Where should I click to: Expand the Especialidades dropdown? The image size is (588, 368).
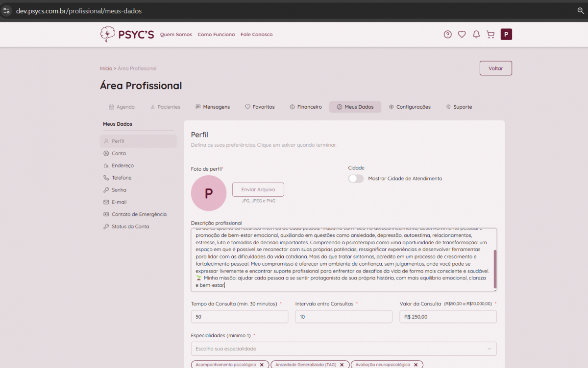(x=343, y=348)
